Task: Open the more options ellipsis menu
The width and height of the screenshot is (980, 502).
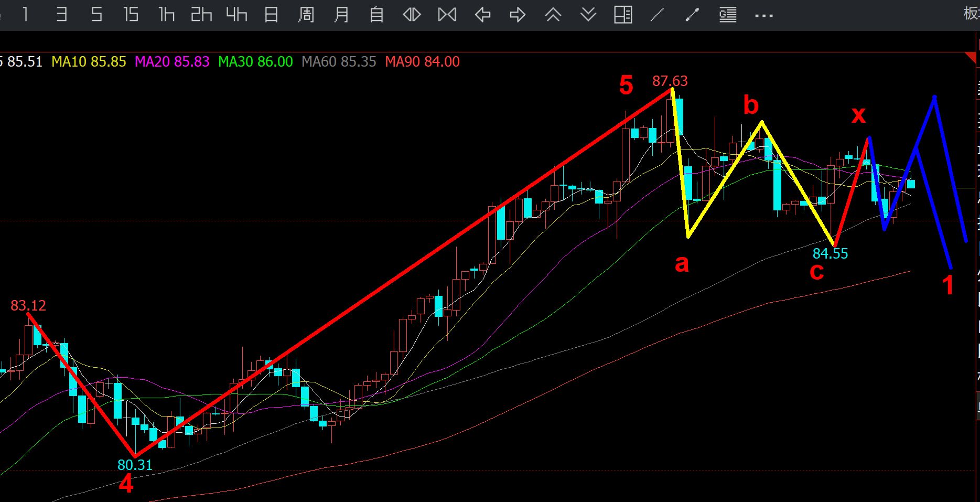Action: 764,16
